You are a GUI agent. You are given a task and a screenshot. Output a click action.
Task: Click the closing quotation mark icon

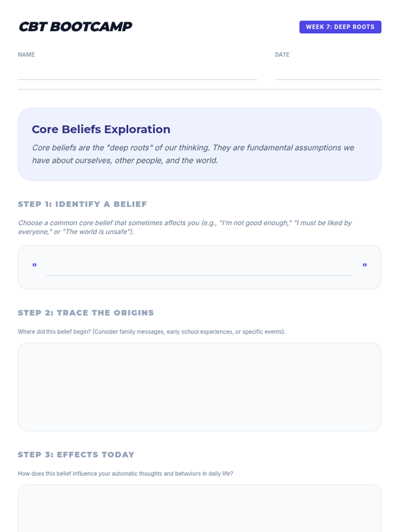tap(364, 265)
